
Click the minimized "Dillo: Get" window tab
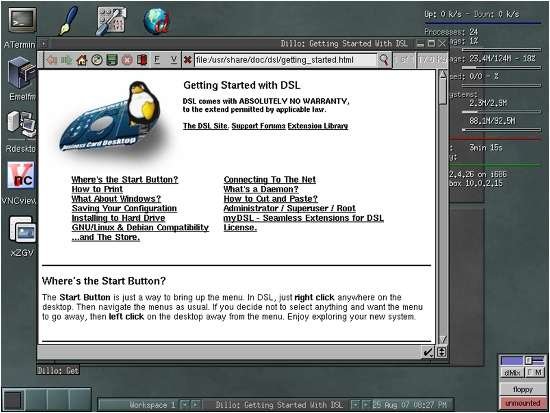tap(58, 371)
